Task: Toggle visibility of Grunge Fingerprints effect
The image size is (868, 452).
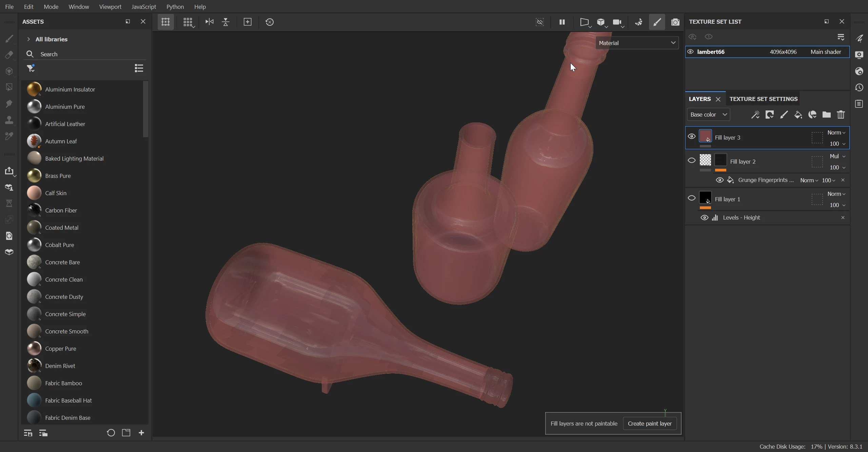Action: coord(719,180)
